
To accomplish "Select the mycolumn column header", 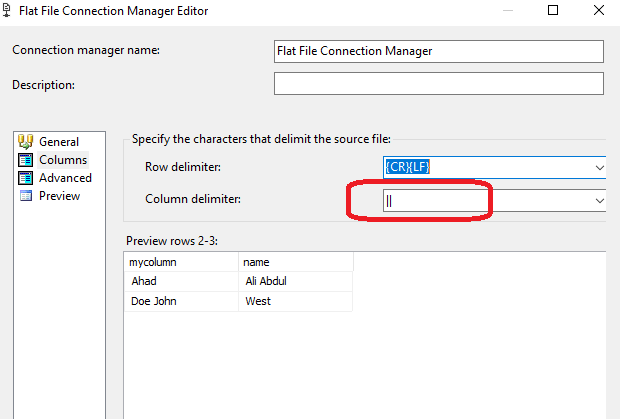I will point(181,262).
